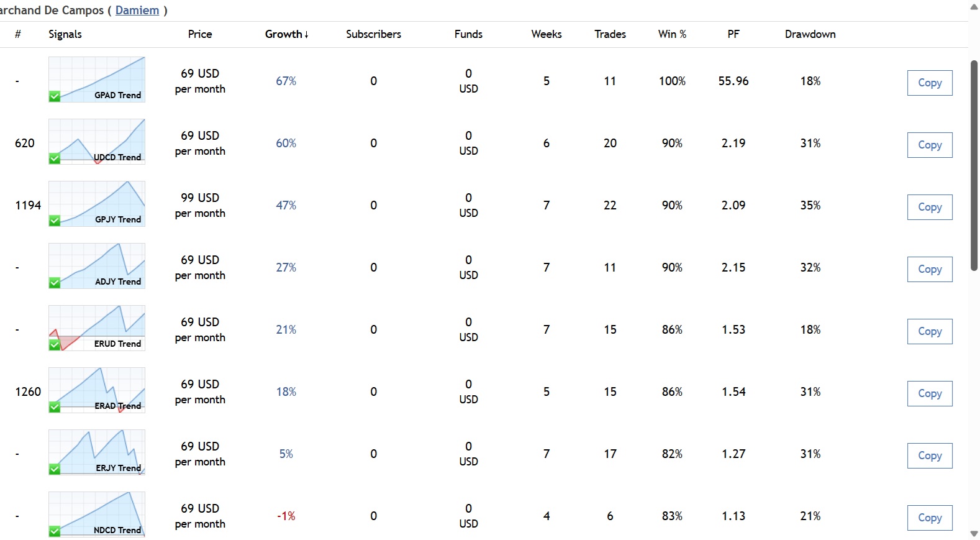The width and height of the screenshot is (980, 540).
Task: Sort the table by Subscribers header
Action: [x=373, y=34]
